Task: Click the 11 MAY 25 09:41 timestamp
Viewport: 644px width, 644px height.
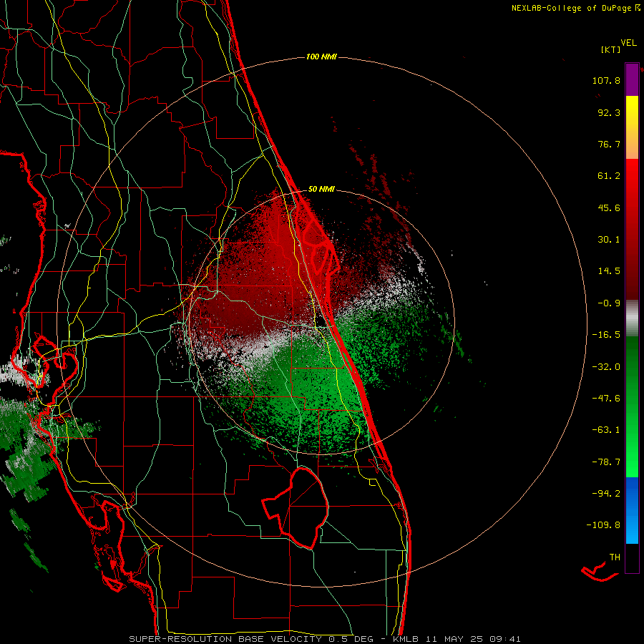Action: pos(474,639)
